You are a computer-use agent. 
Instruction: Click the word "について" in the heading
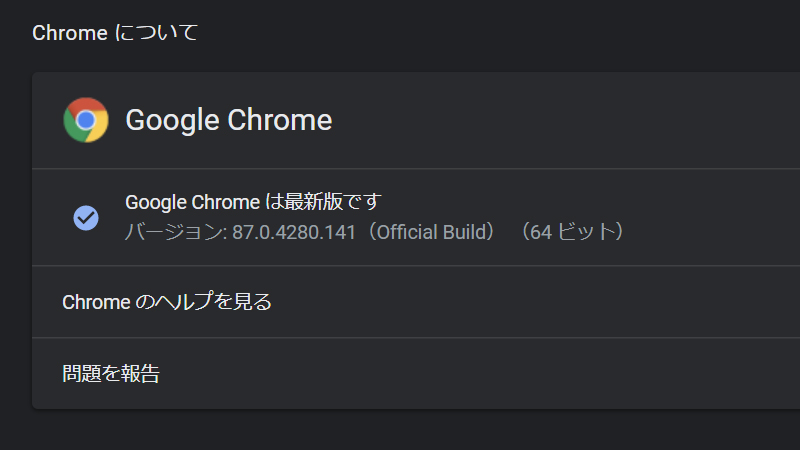point(157,33)
